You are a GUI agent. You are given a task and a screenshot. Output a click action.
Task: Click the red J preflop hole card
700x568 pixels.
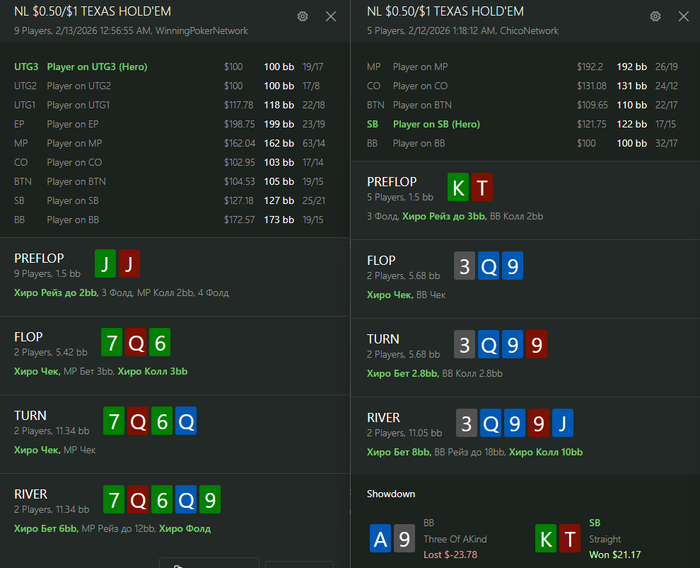point(131,264)
